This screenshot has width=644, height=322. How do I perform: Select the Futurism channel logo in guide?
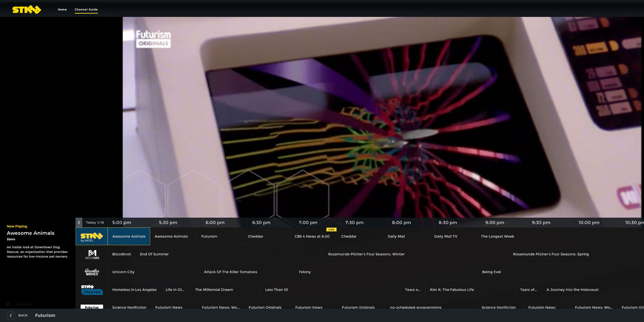(x=92, y=307)
